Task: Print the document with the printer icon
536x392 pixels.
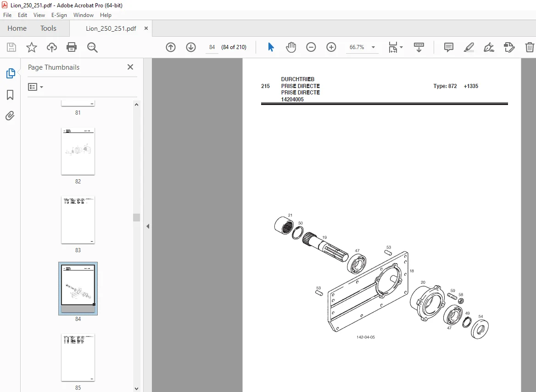Action: click(x=72, y=47)
